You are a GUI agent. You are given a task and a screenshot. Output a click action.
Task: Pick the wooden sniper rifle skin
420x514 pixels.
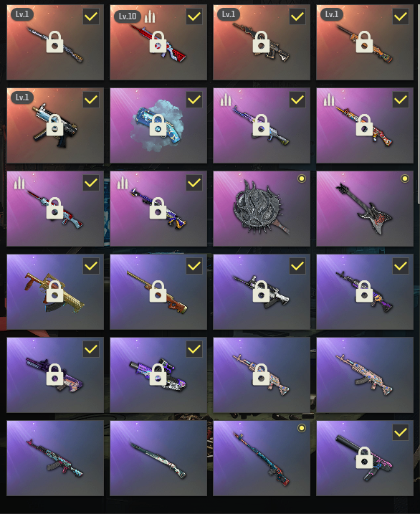tap(158, 292)
